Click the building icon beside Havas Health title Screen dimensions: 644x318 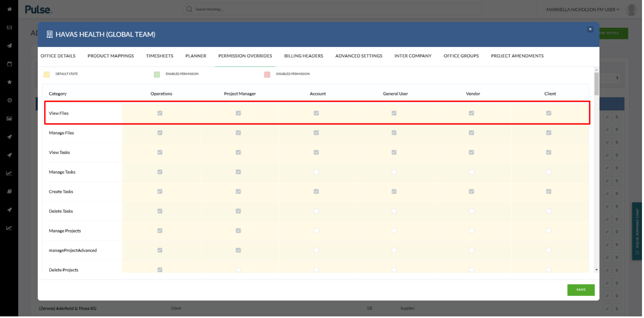[x=50, y=35]
